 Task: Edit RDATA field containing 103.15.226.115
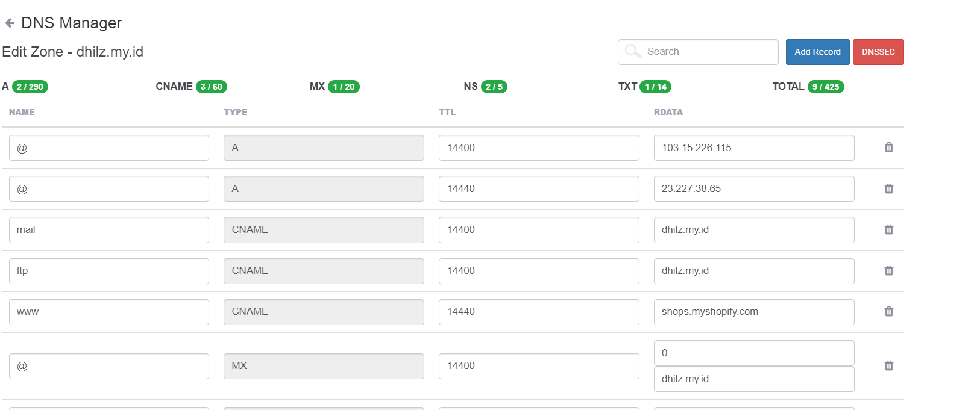click(754, 148)
